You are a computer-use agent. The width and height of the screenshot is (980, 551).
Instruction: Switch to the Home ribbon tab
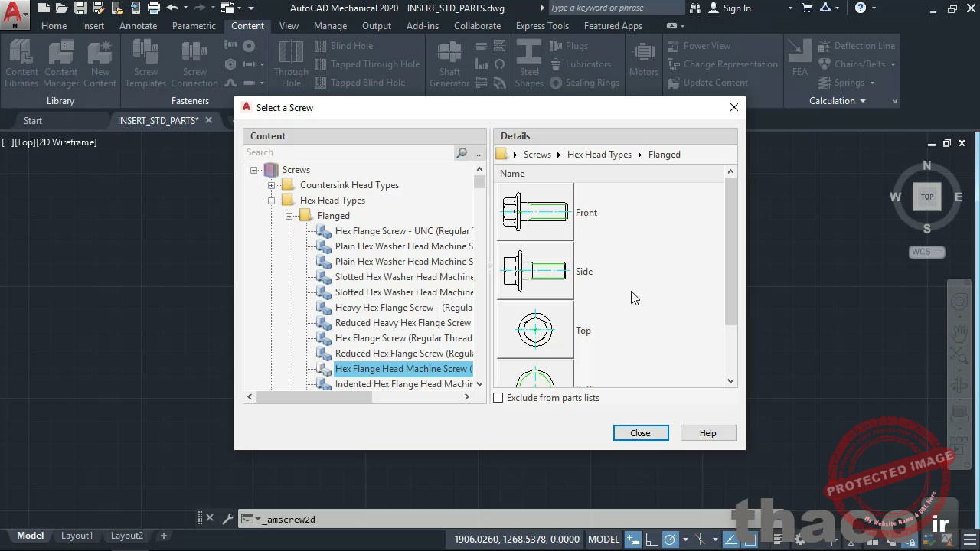tap(54, 26)
